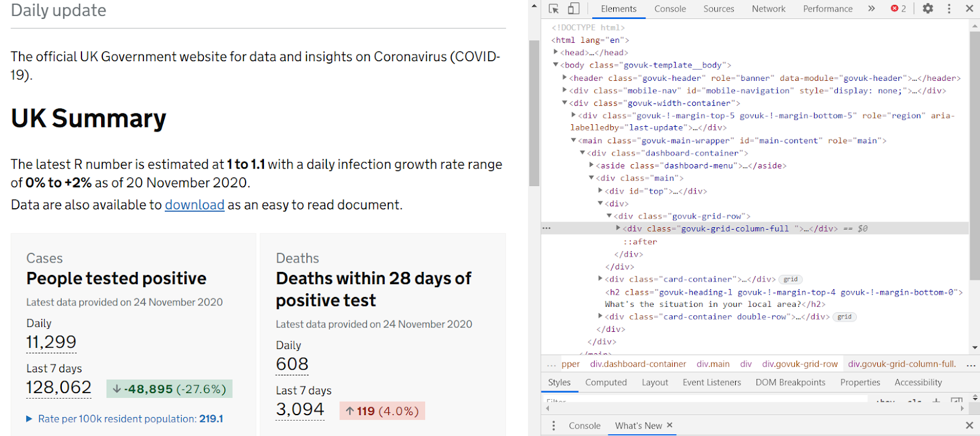Image resolution: width=980 pixels, height=436 pixels.
Task: Open the Network tab
Action: [x=769, y=9]
